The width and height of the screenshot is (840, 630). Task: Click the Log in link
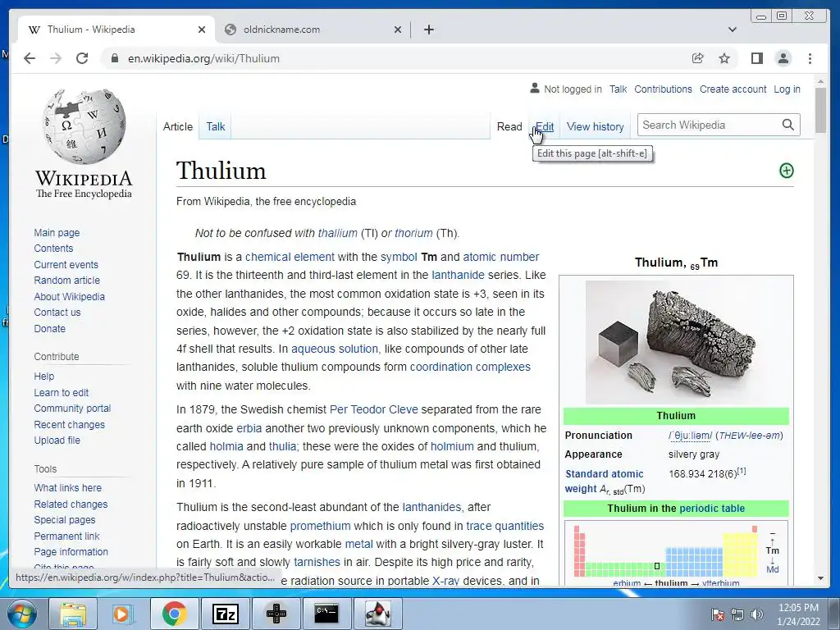(x=787, y=89)
